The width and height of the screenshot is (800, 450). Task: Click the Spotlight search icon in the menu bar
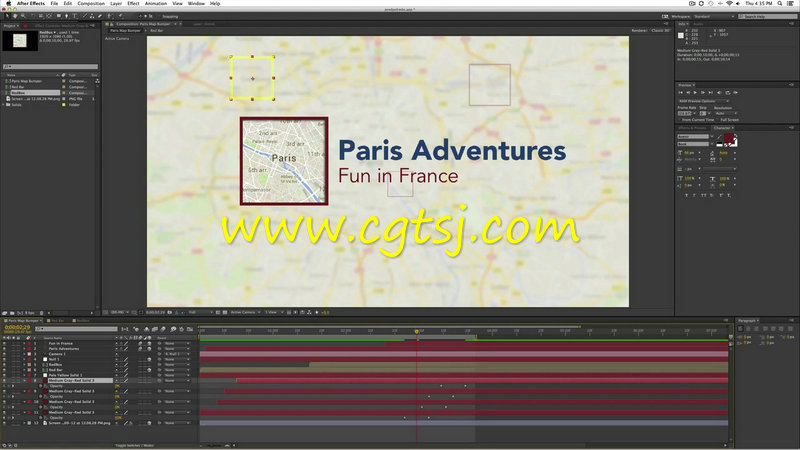(x=780, y=3)
